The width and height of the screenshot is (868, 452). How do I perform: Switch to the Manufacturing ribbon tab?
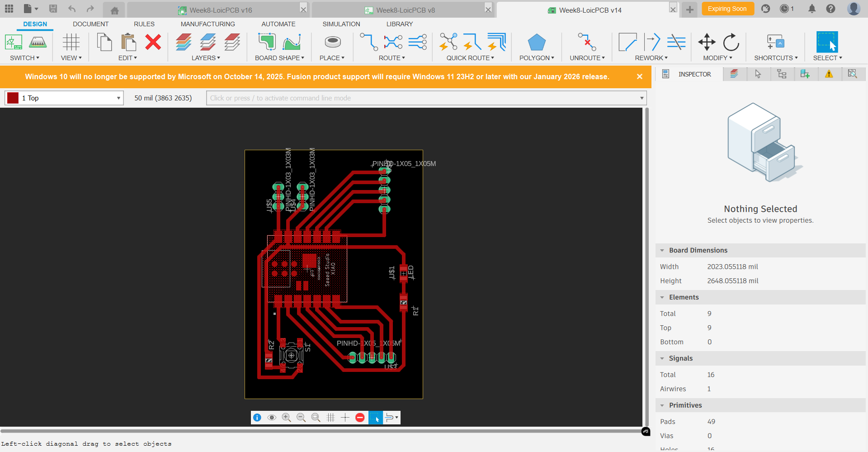pos(208,24)
